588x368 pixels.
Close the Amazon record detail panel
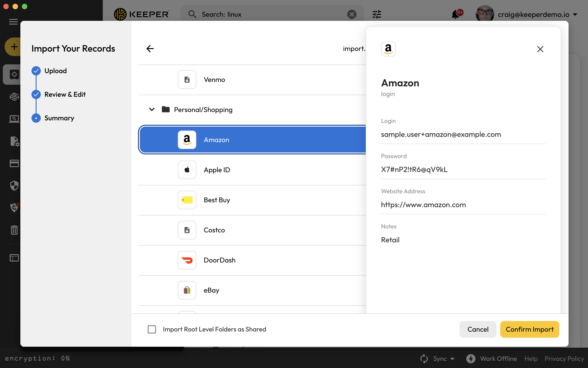540,49
